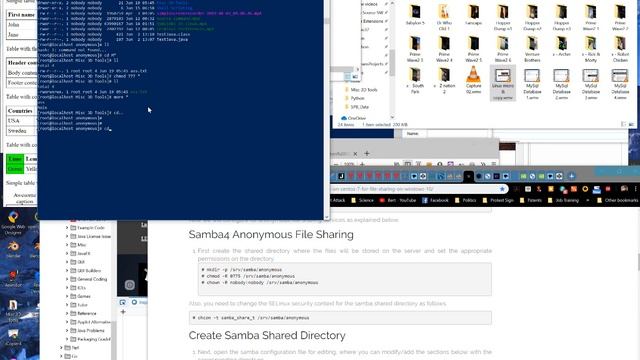Expand the General Coding folder node
Image resolution: width=640 pixels, height=360 pixels.
click(x=67, y=279)
